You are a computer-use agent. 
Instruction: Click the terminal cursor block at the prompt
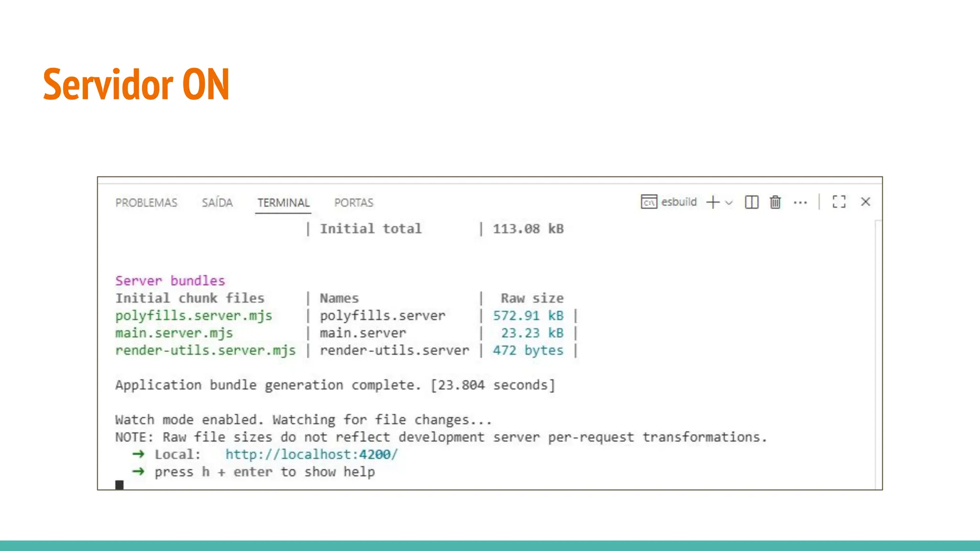[120, 485]
